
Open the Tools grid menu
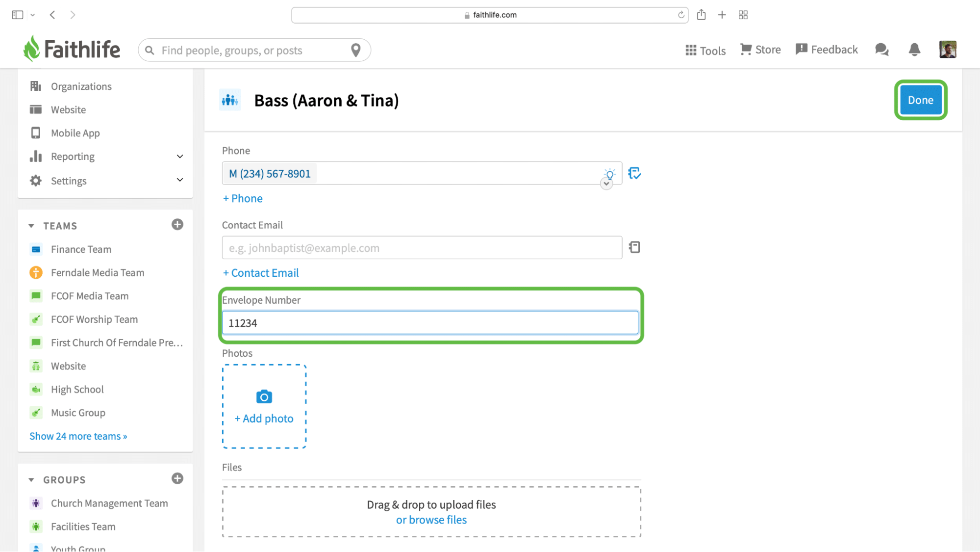[705, 50]
